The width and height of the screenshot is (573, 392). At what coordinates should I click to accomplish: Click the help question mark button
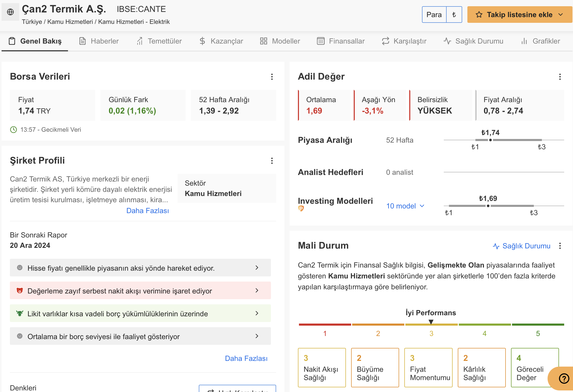click(564, 378)
